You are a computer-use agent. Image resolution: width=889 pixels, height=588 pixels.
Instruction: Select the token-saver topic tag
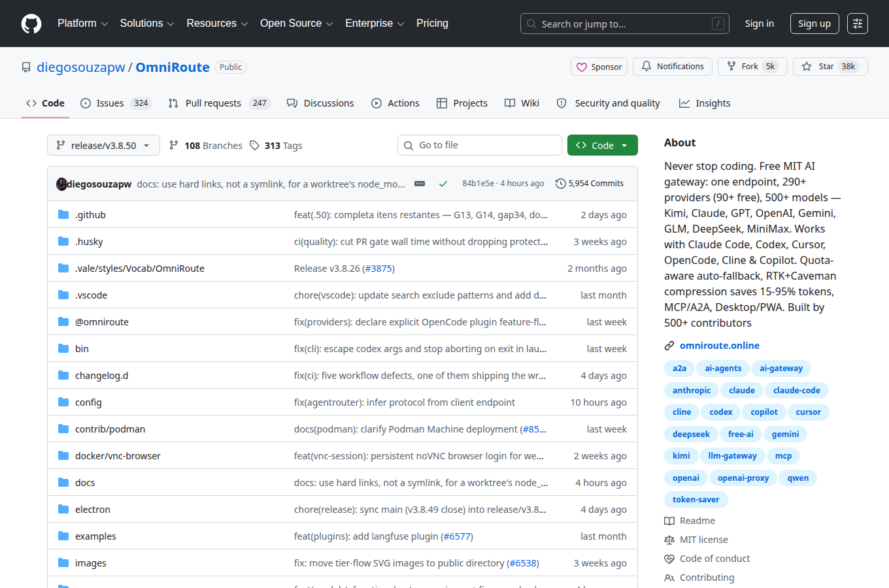tap(696, 500)
